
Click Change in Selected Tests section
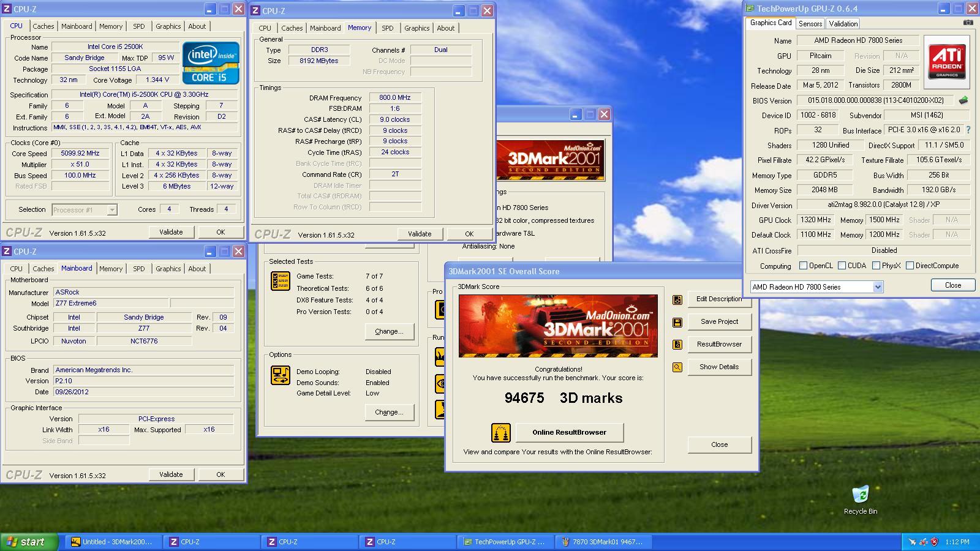[x=389, y=332]
